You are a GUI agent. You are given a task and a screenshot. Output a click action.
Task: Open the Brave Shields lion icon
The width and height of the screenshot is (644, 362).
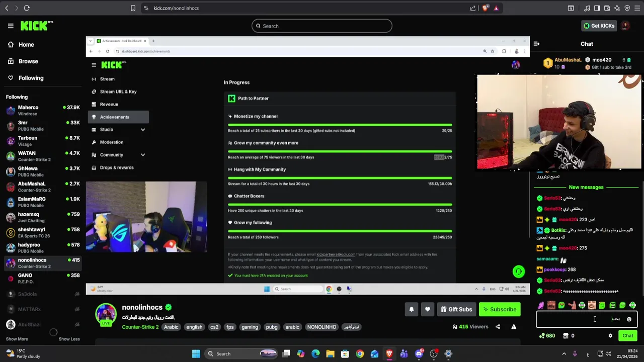click(x=485, y=8)
